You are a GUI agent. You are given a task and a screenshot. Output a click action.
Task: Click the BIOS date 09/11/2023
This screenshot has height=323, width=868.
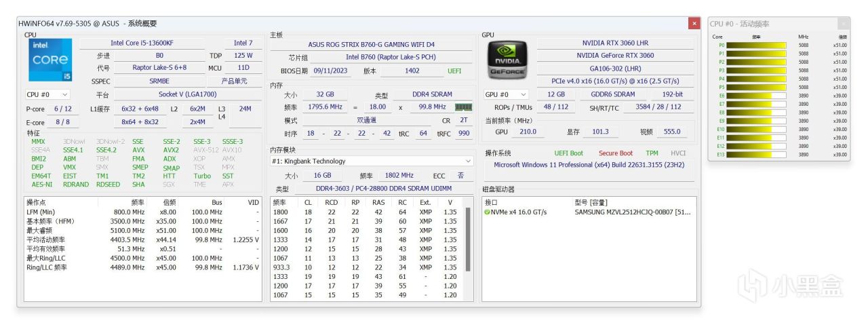[x=330, y=71]
